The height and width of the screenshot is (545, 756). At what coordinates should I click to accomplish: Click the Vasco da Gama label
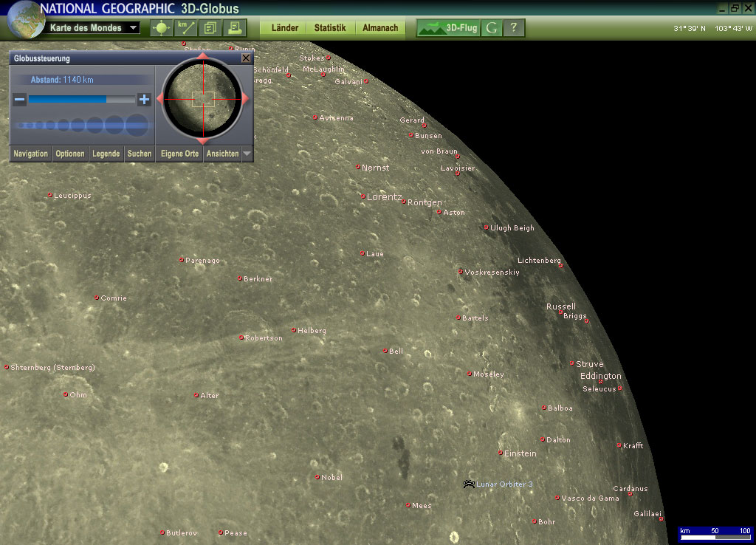(x=590, y=498)
